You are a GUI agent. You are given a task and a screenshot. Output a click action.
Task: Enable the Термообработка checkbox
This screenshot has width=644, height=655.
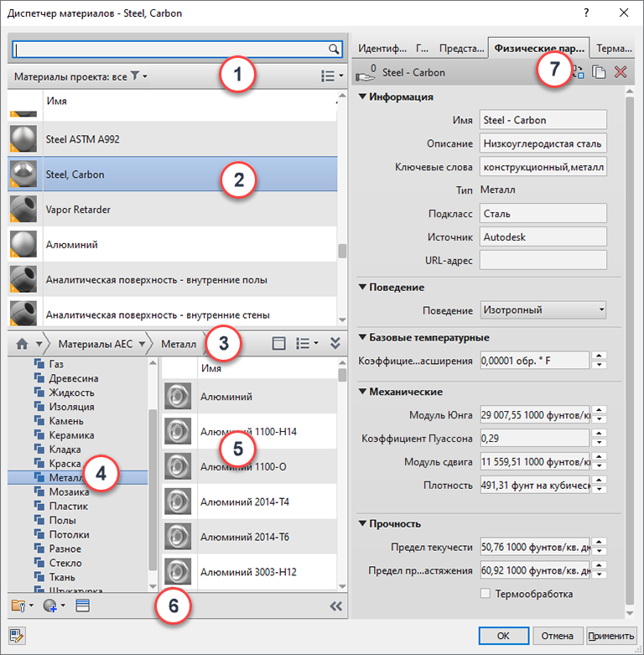pyautogui.click(x=486, y=594)
